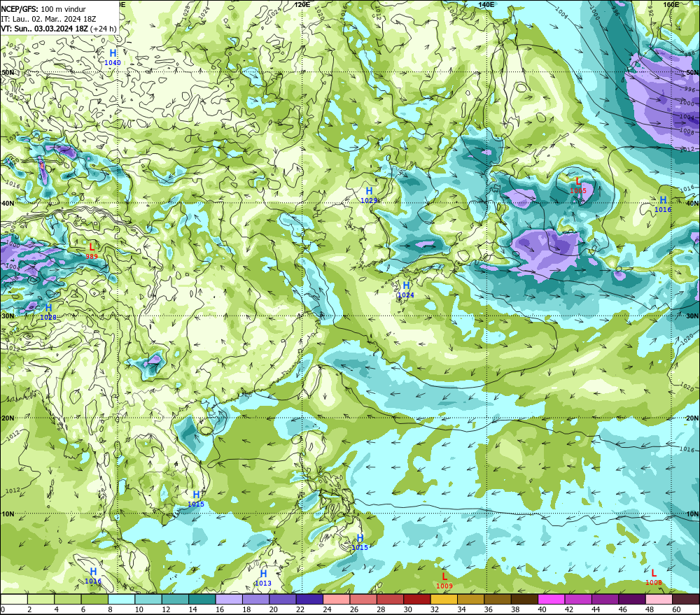Click the H 1024 high pressure marker
This screenshot has width=700, height=615.
(406, 290)
